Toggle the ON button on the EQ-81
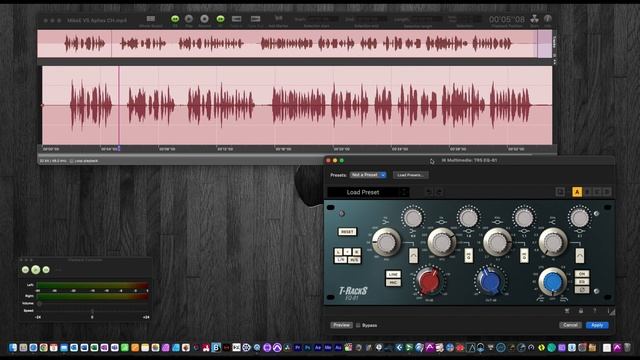640x360 pixels. click(582, 274)
